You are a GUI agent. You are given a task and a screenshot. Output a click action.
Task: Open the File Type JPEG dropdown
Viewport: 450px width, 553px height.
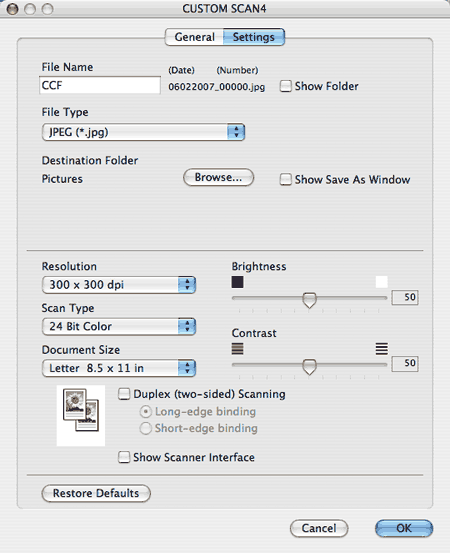pos(143,132)
